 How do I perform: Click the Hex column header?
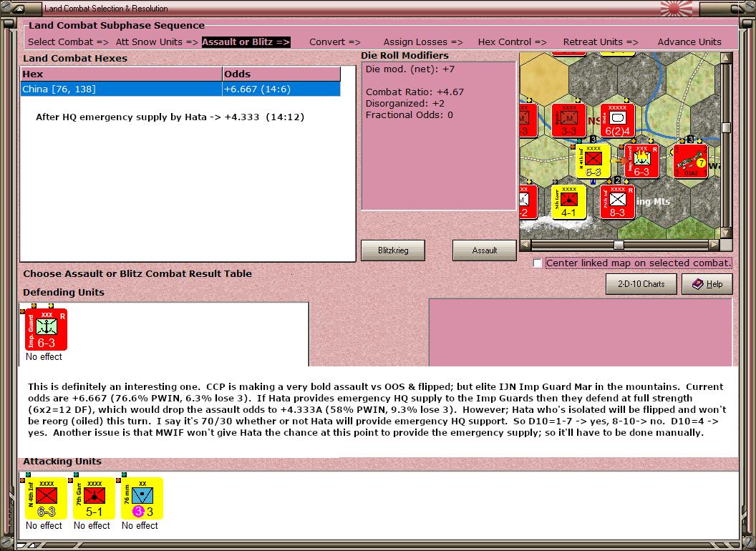pos(122,74)
